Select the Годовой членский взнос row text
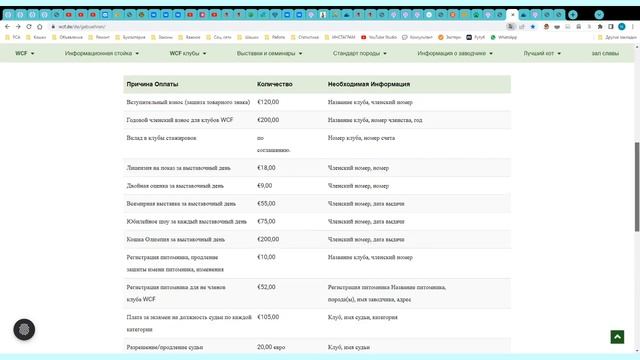The width and height of the screenshot is (640, 360). (x=180, y=120)
